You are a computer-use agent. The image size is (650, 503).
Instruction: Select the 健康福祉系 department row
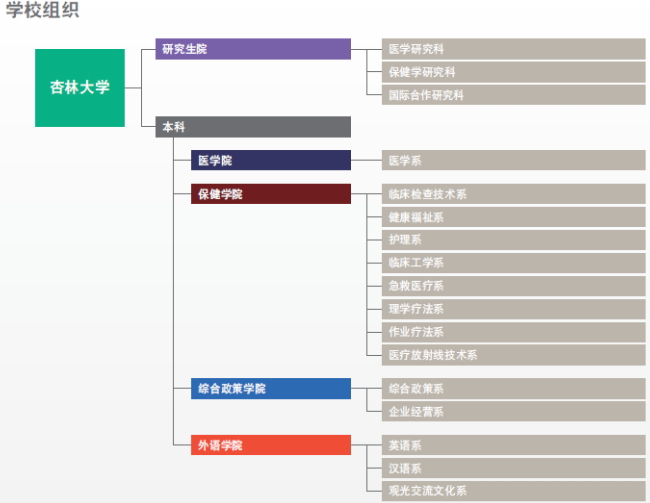point(513,217)
